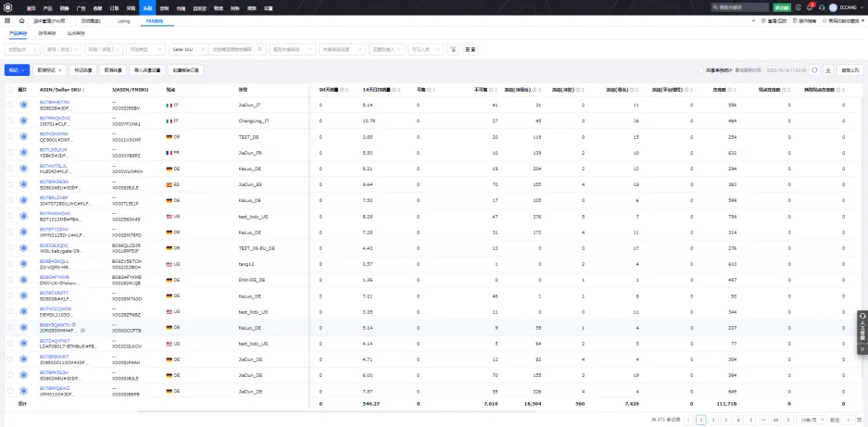Open the 自定义列 custom columns button
868x427 pixels.
tap(849, 70)
